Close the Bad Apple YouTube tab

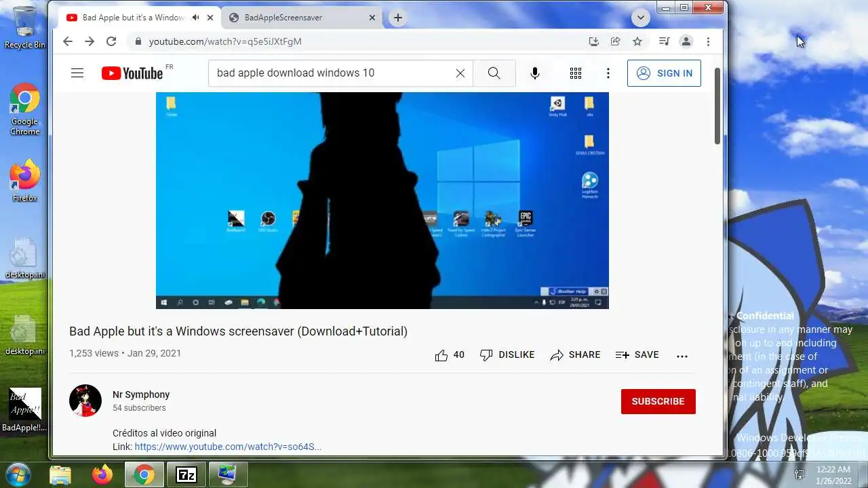point(209,18)
